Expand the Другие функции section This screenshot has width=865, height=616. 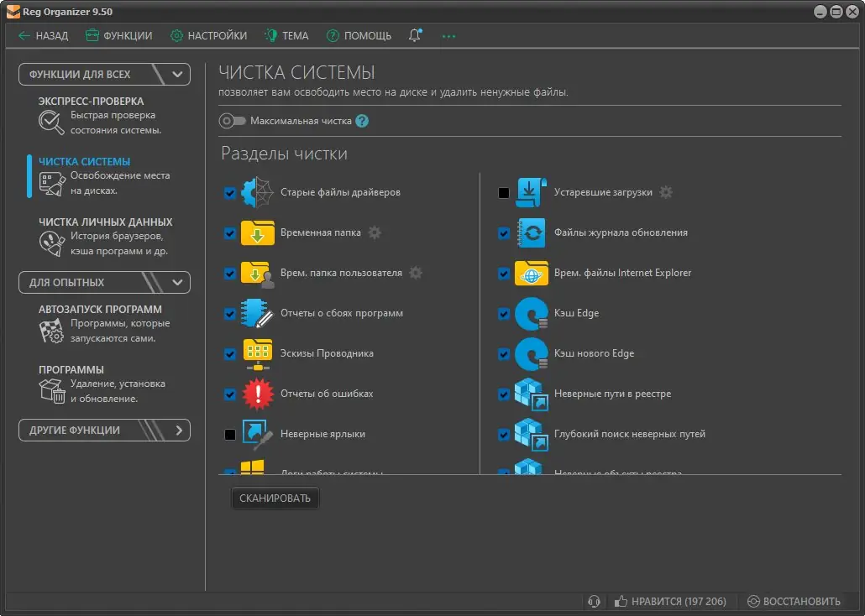click(104, 431)
